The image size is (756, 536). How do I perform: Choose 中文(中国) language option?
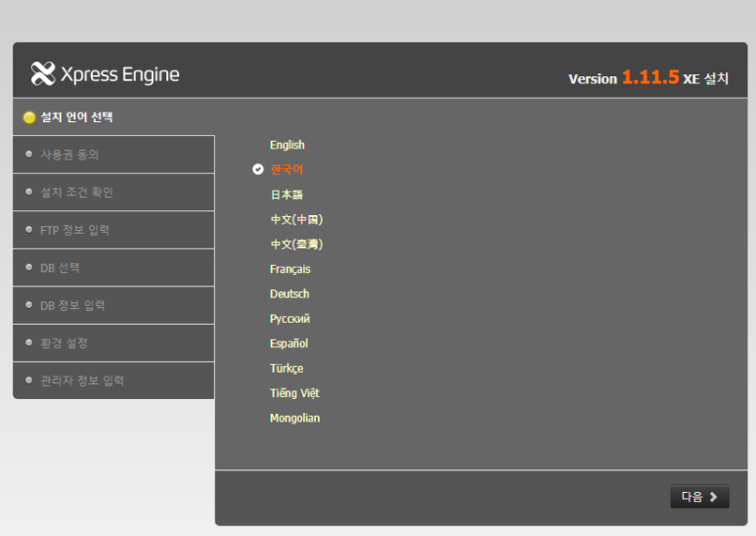296,219
